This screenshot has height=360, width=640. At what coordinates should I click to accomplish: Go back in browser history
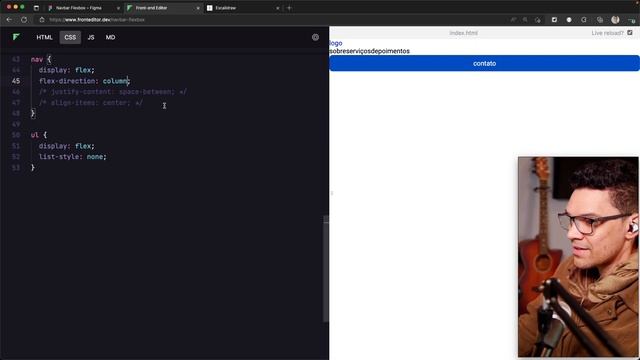click(x=9, y=20)
